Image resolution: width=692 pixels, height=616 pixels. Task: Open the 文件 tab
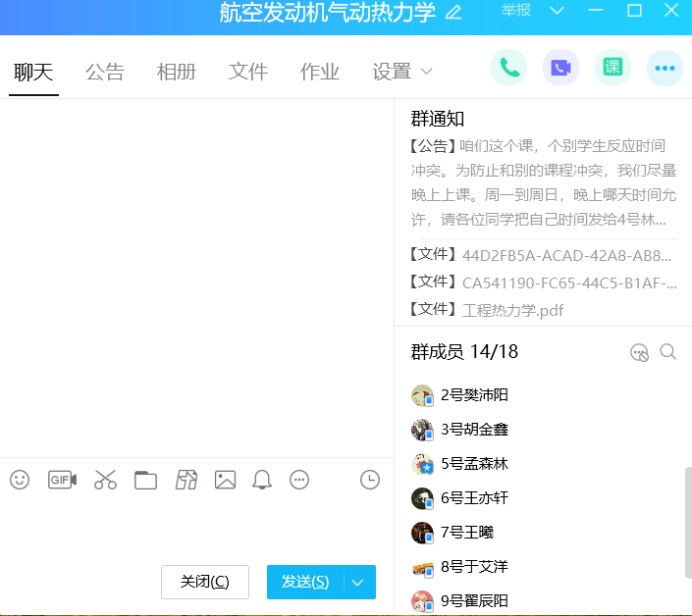pos(248,72)
